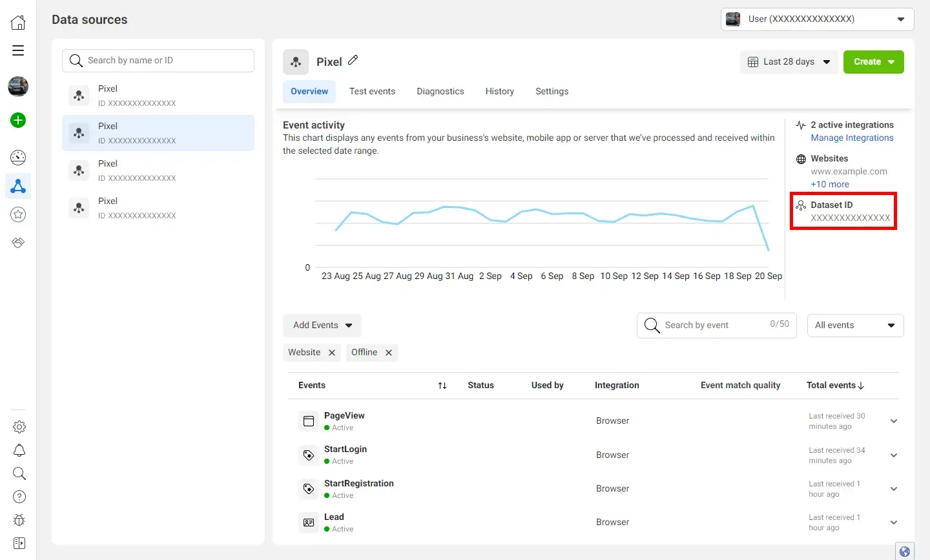Image resolution: width=930 pixels, height=560 pixels.
Task: Expand the PageView row chevron
Action: tap(894, 421)
